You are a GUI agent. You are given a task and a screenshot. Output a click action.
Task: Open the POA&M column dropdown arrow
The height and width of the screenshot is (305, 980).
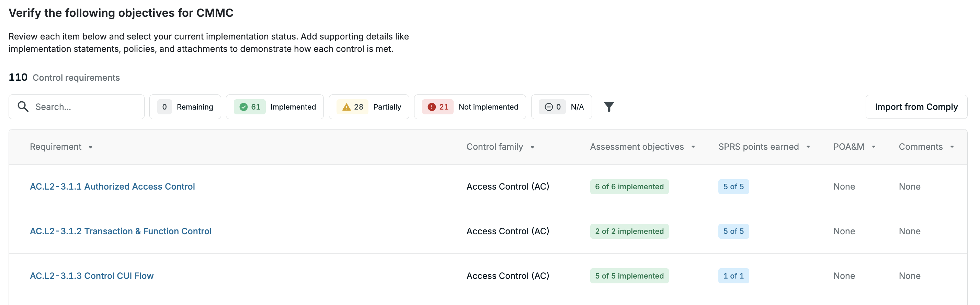874,147
